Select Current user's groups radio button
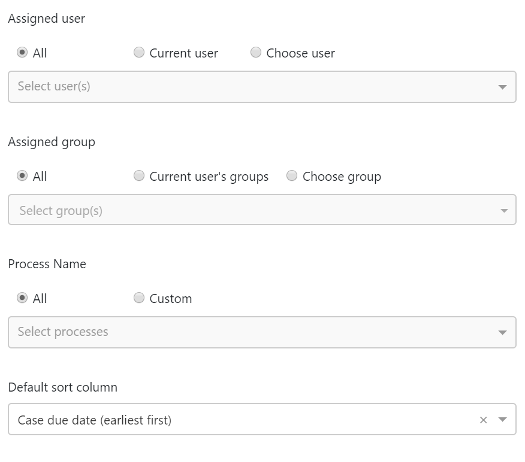 139,176
